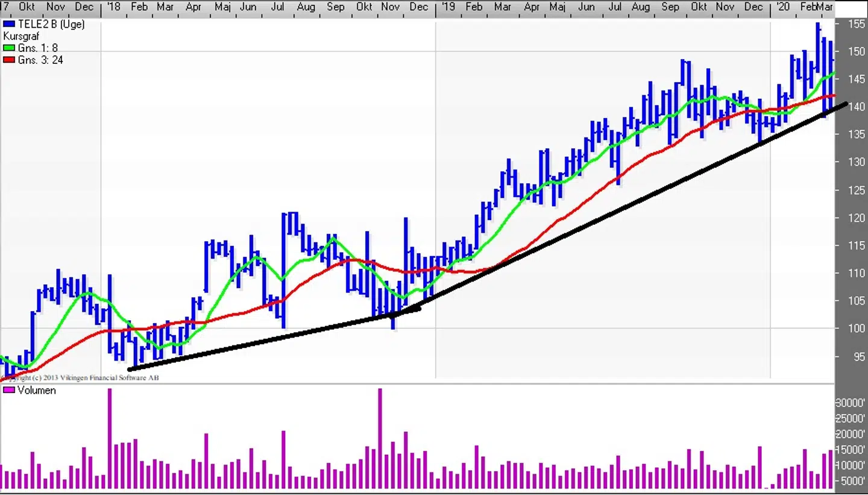The image size is (868, 495).
Task: Click the Kursgraf label in the legend
Action: (x=21, y=36)
